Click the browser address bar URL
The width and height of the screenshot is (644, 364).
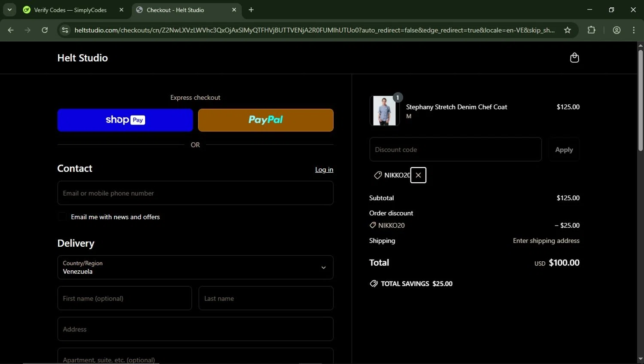tap(314, 30)
